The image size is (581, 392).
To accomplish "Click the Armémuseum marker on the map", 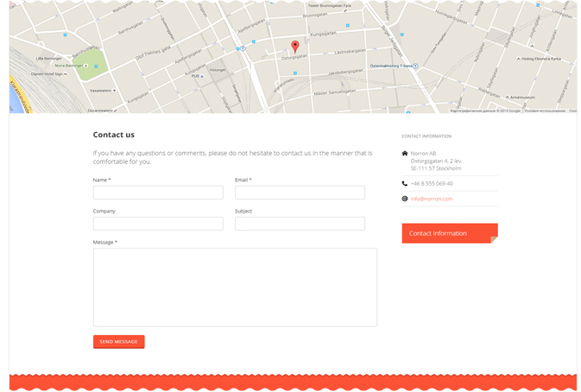I will [508, 97].
